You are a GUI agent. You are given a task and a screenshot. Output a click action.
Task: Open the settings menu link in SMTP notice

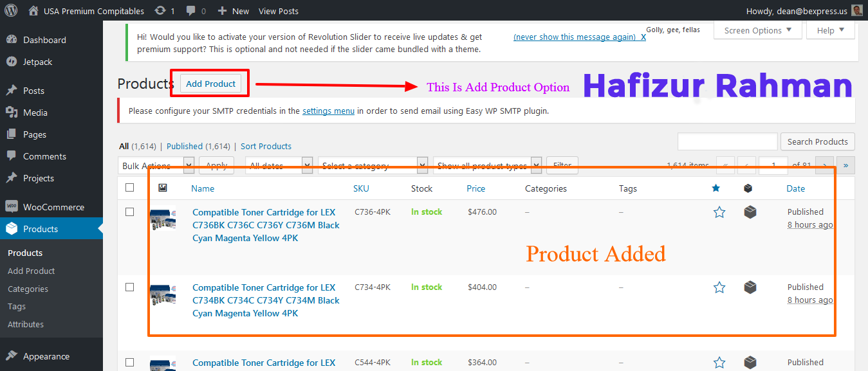(x=328, y=111)
